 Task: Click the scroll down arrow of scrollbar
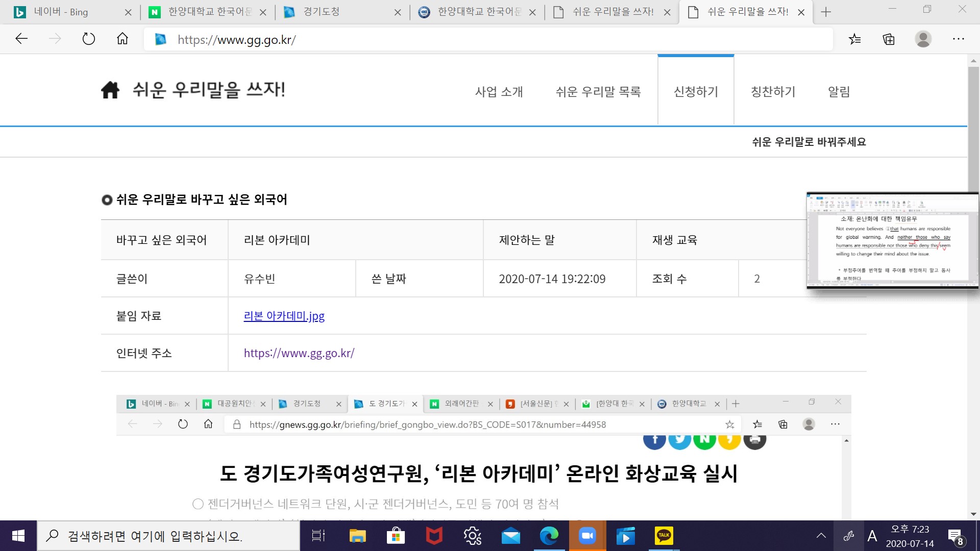click(973, 514)
